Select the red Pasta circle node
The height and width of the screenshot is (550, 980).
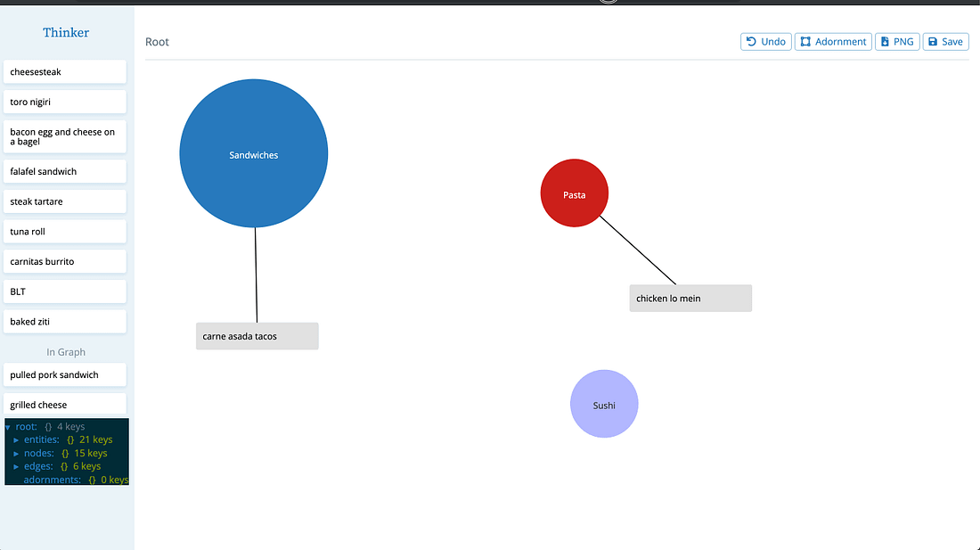click(x=575, y=193)
